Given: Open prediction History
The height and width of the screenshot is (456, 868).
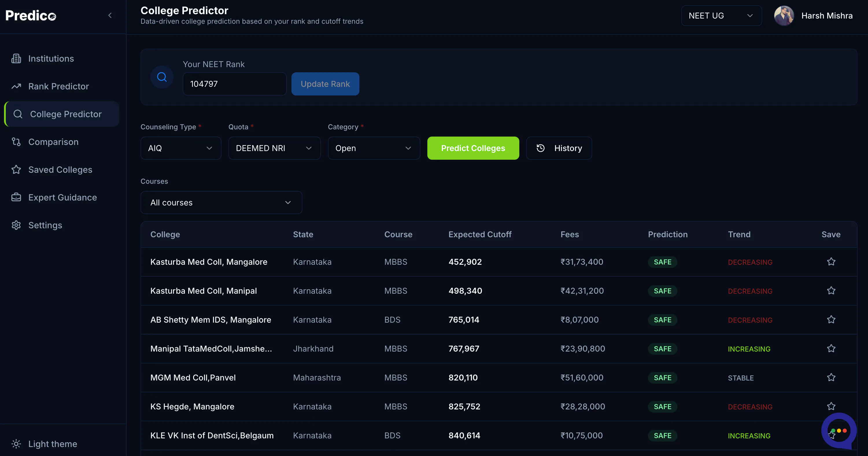Looking at the screenshot, I should [x=559, y=148].
